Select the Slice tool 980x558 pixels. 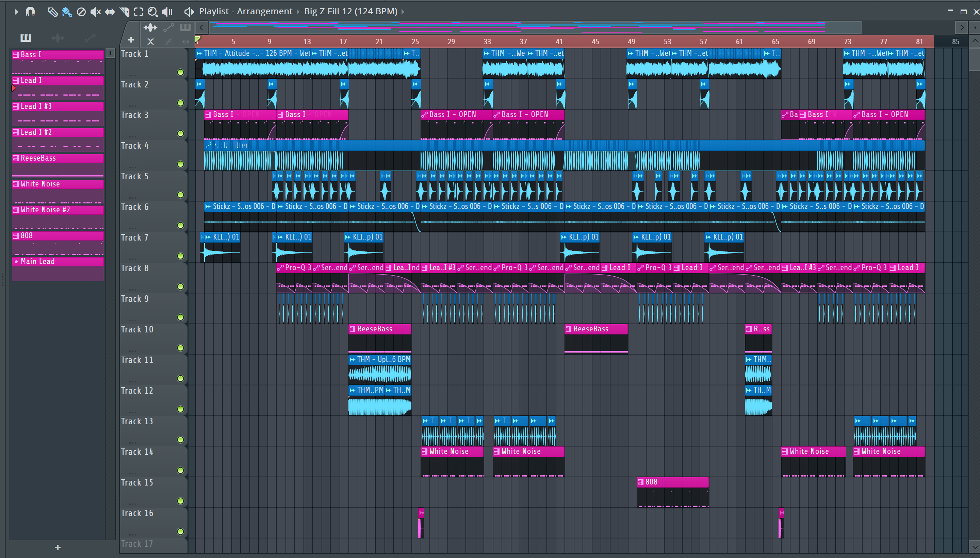click(x=124, y=12)
